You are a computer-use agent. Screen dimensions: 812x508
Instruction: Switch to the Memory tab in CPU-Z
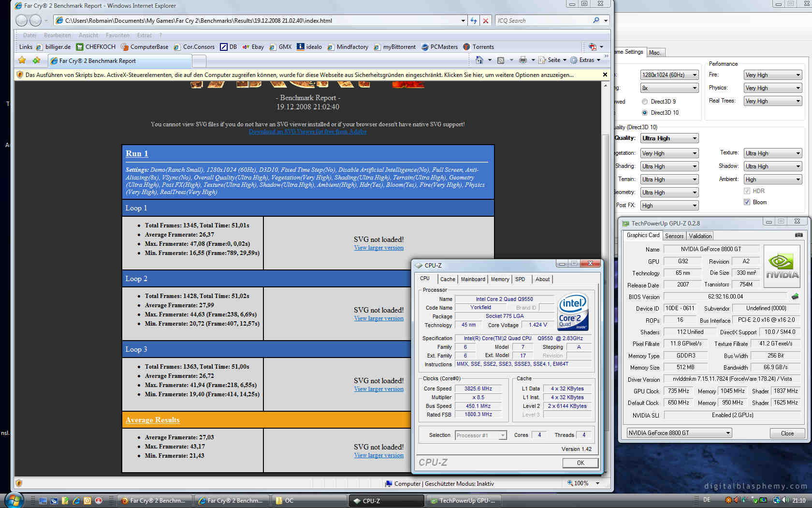pyautogui.click(x=500, y=279)
